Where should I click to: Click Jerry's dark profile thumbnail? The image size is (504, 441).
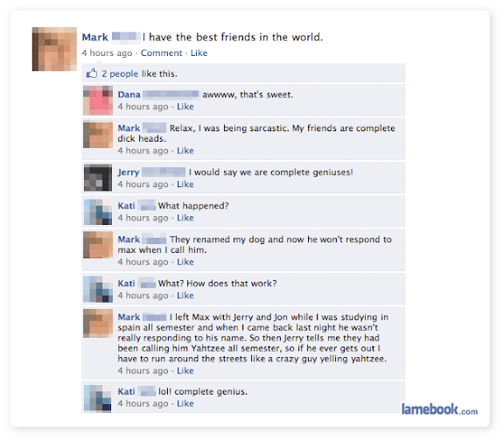[98, 178]
